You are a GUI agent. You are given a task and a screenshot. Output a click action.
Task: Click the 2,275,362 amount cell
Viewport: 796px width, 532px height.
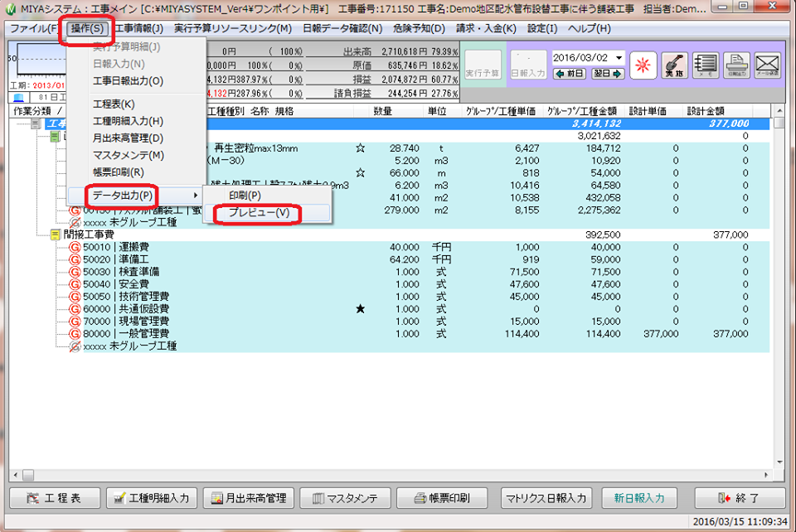click(599, 210)
